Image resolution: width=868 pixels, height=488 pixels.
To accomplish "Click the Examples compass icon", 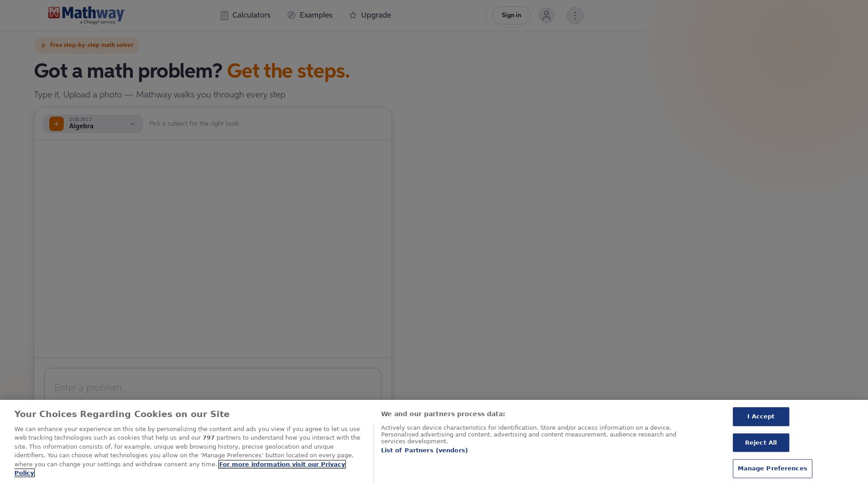I will coord(292,15).
